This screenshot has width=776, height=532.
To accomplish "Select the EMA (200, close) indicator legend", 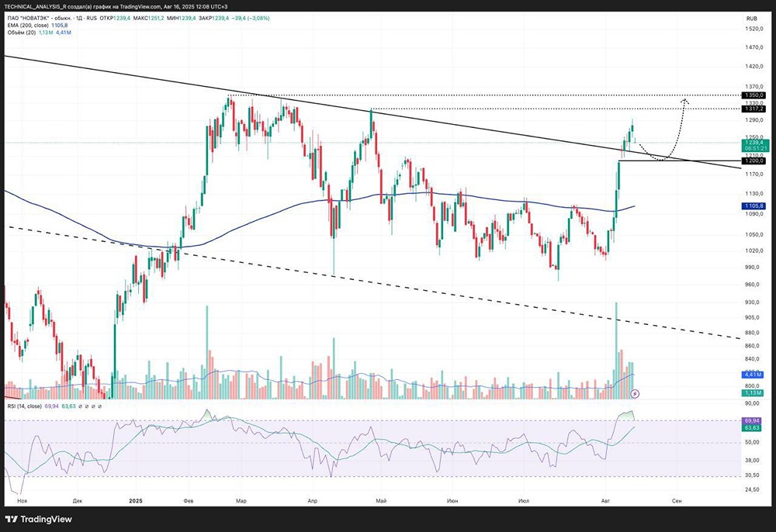I will (x=28, y=26).
